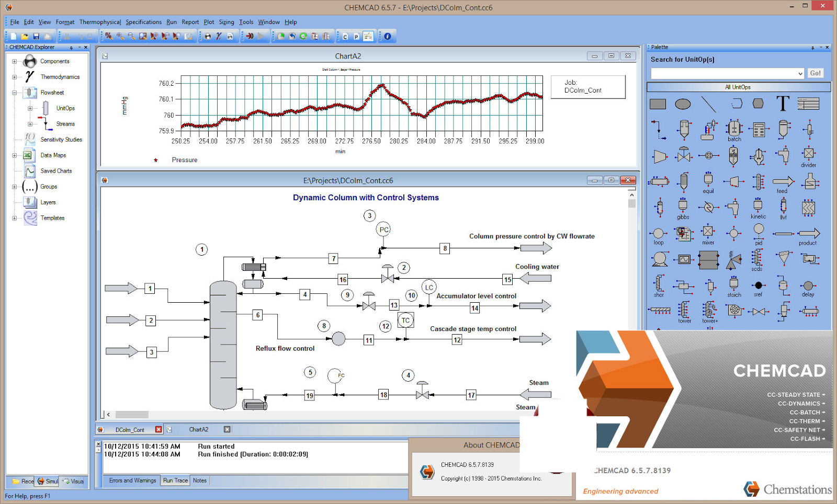Screen dimensions: 837x504
Task: Open the Search for UnitOps dropdown
Action: point(800,73)
